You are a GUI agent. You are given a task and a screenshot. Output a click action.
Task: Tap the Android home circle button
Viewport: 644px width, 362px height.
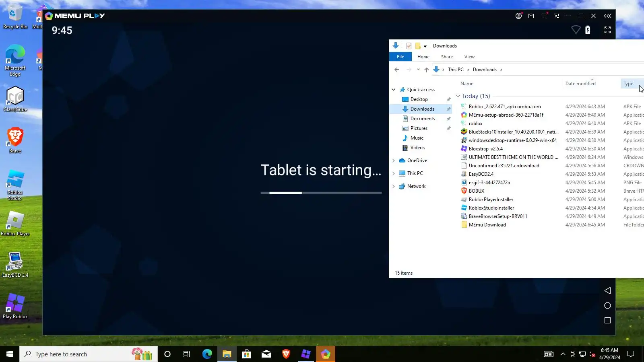coord(607,306)
